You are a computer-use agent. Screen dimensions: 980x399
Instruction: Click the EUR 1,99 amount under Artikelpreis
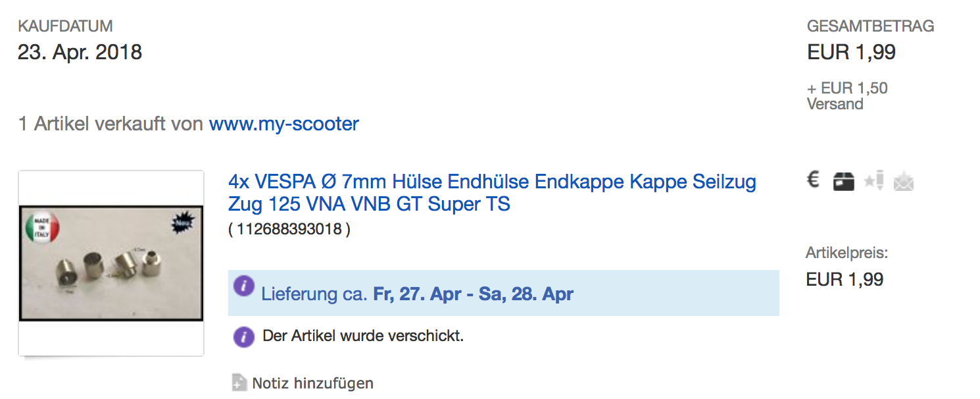pos(845,279)
